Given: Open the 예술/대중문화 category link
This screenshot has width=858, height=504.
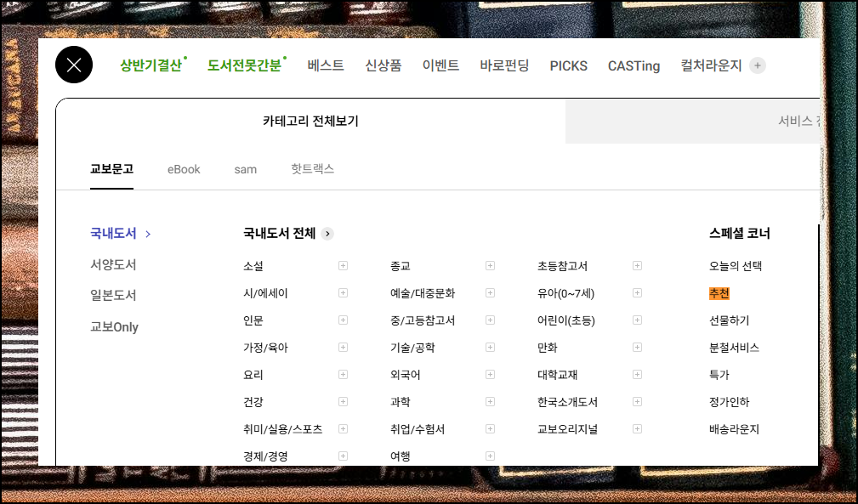Looking at the screenshot, I should pyautogui.click(x=423, y=293).
